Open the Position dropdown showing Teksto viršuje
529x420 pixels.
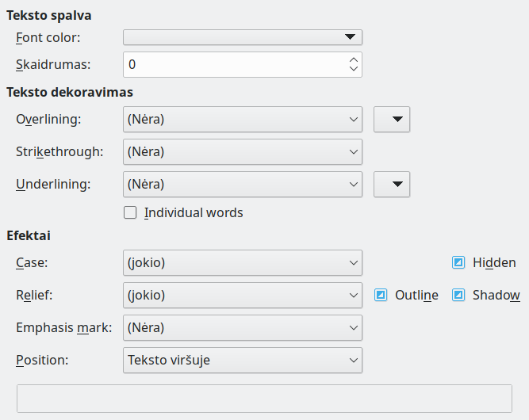(243, 360)
